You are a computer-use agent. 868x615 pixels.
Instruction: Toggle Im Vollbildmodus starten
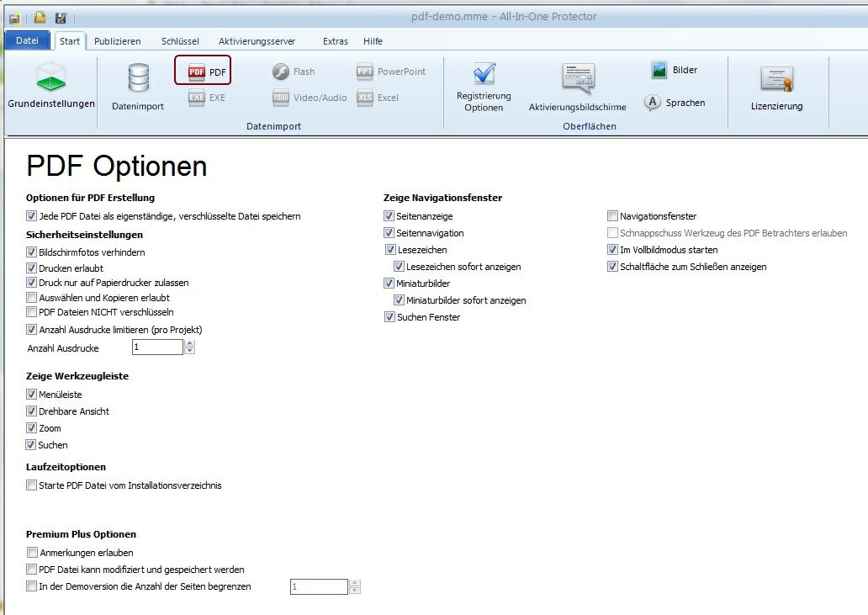pos(613,250)
